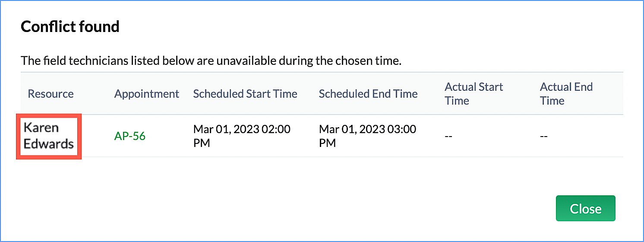Select the Karen Edwards resource cell
The width and height of the screenshot is (644, 242).
[x=48, y=136]
